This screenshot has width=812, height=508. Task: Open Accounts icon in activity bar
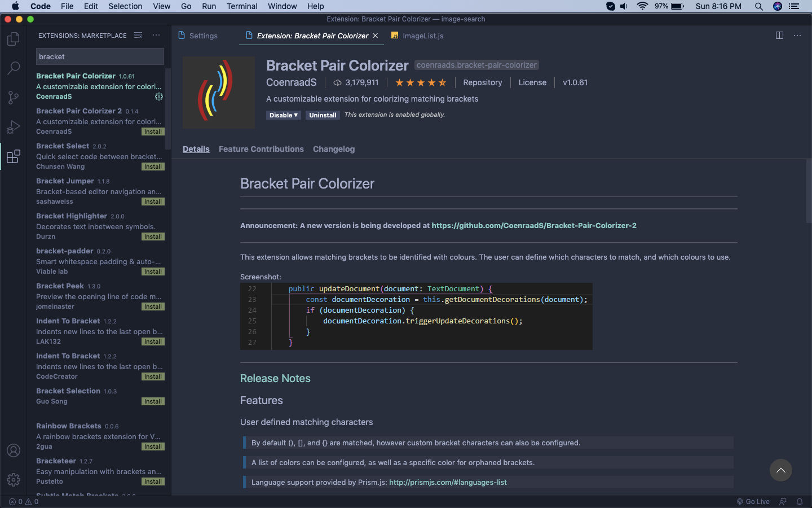(14, 450)
